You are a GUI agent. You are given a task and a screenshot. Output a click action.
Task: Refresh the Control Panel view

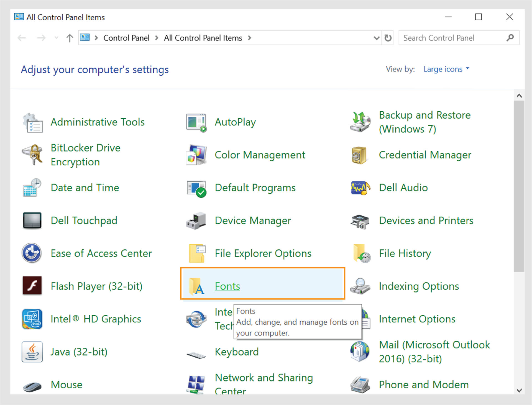[x=388, y=38]
